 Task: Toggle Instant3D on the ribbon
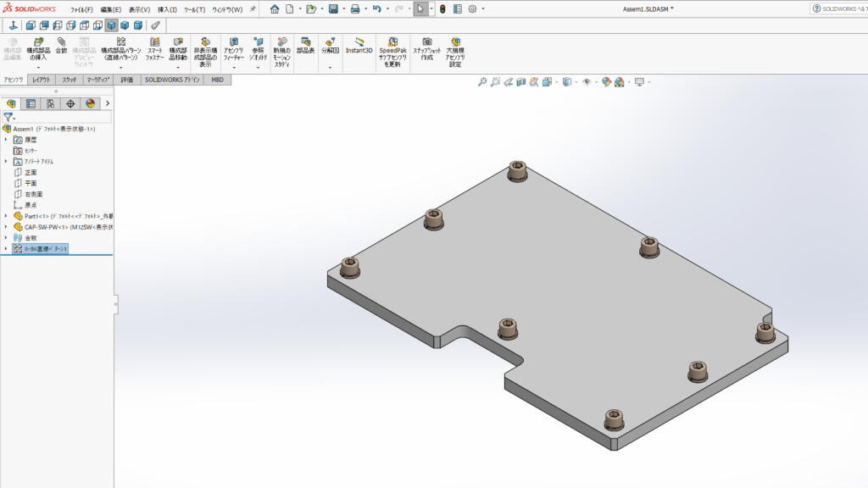click(x=359, y=46)
